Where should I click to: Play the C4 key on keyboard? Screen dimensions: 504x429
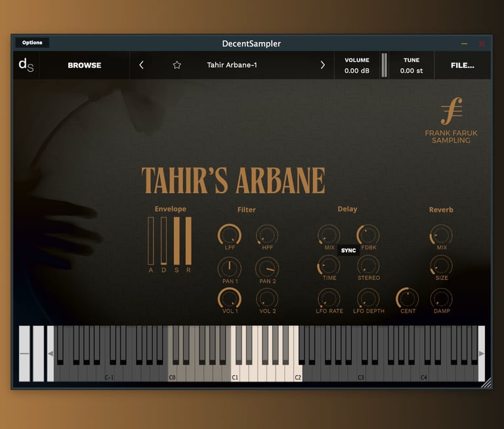[424, 373]
